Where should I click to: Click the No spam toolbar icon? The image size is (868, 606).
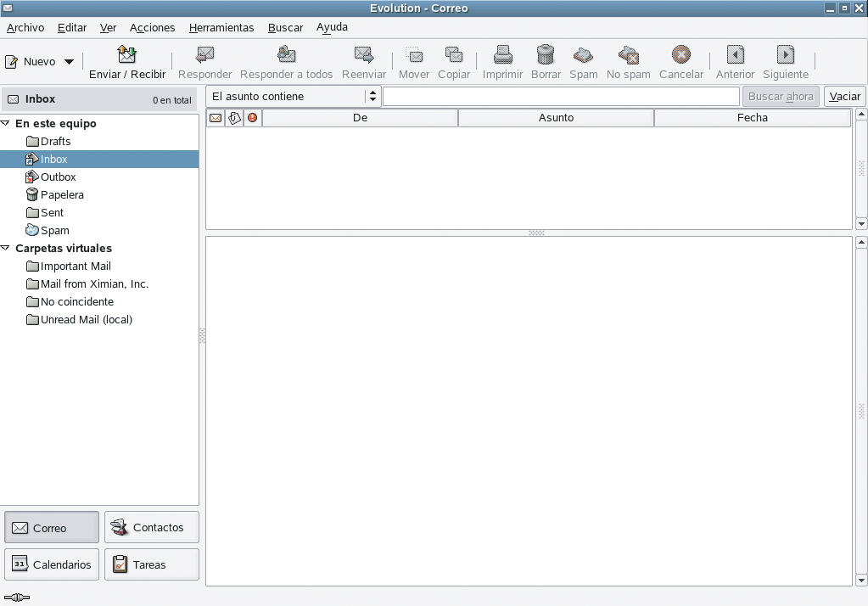(x=629, y=55)
